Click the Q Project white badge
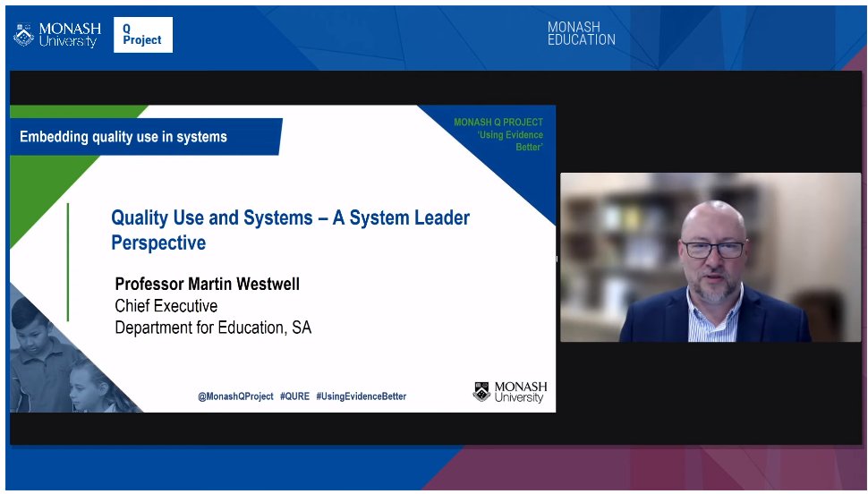This screenshot has width=868, height=494. (143, 35)
